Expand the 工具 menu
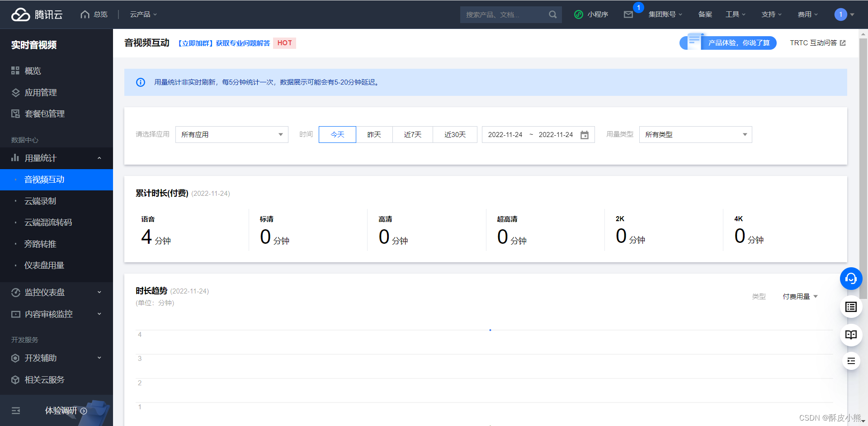The image size is (868, 426). (x=736, y=14)
